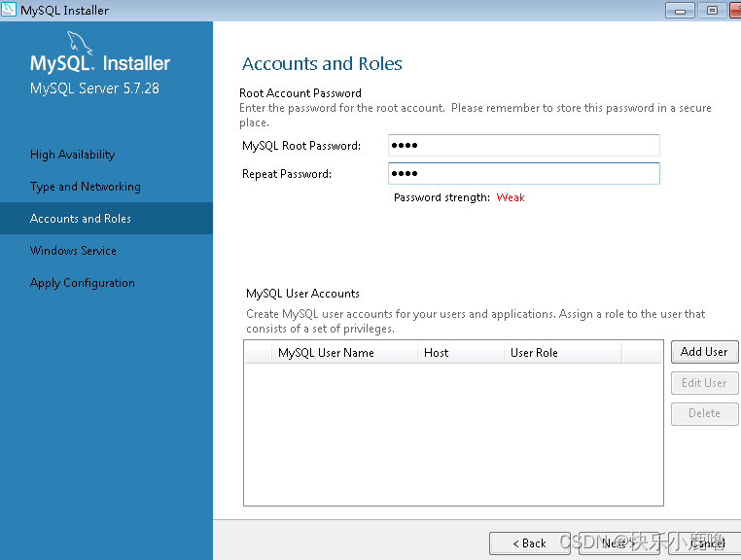Click the Add User button
741x560 pixels.
704,352
